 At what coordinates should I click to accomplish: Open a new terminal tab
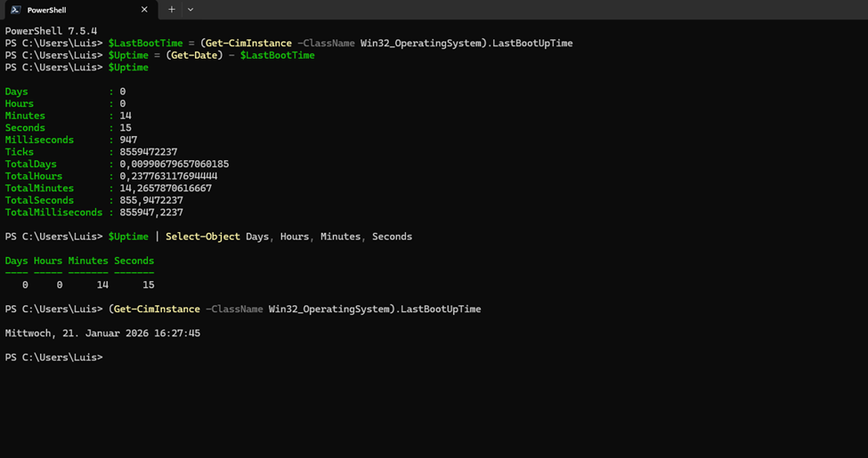(x=172, y=10)
